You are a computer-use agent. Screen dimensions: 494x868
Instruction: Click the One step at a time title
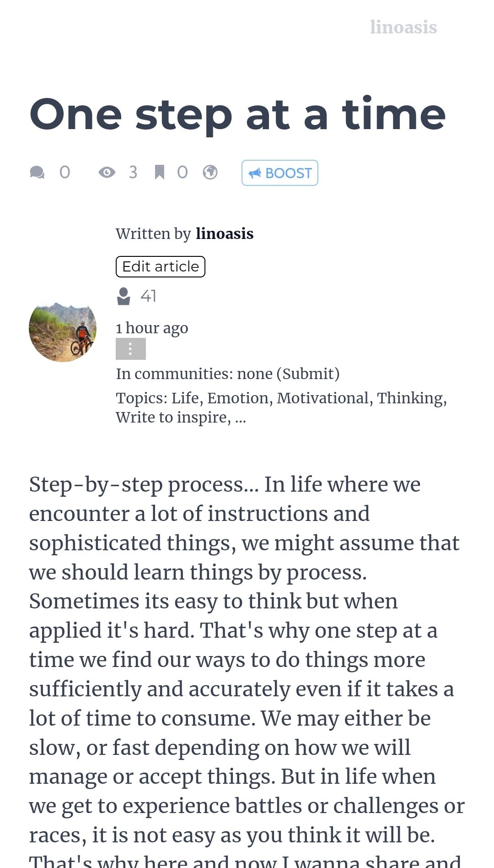tap(237, 114)
